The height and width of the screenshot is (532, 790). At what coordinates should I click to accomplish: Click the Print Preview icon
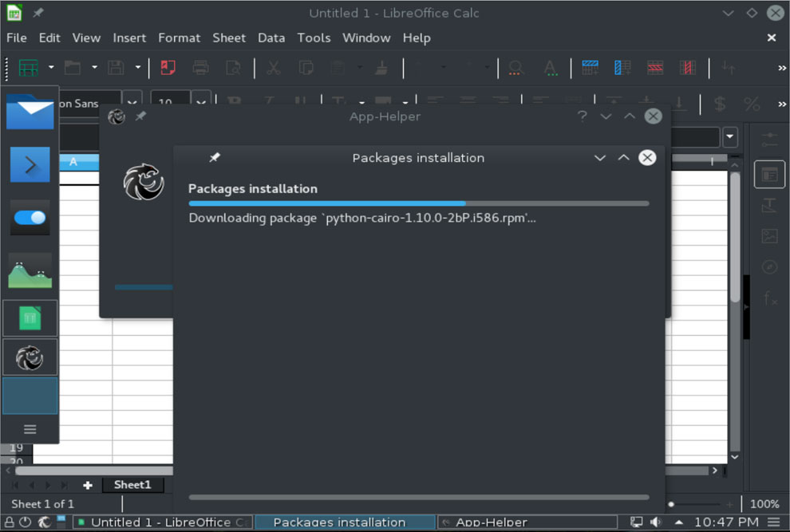tap(233, 68)
